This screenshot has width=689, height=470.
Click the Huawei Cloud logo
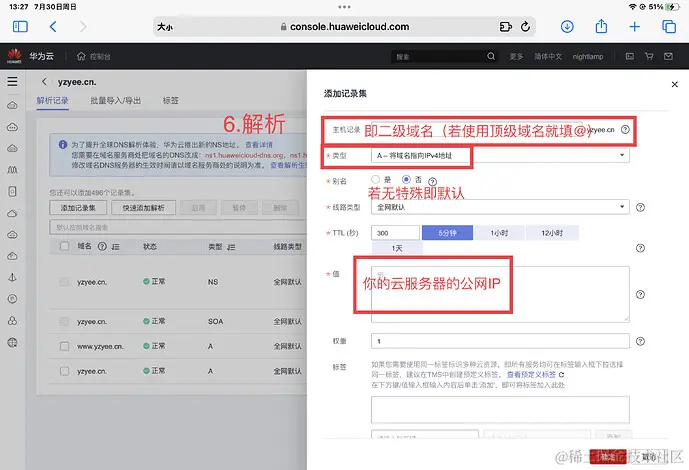pyautogui.click(x=14, y=56)
